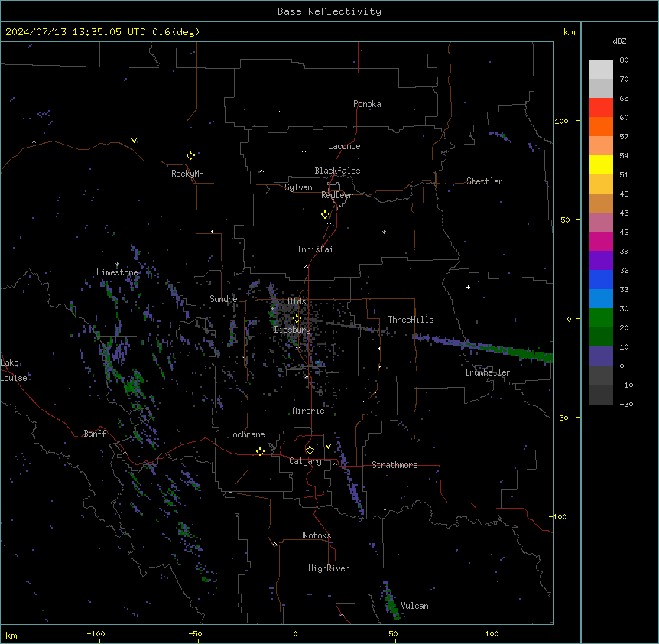The height and width of the screenshot is (644, 659).
Task: Select the Innisfail label
Action: click(x=317, y=249)
